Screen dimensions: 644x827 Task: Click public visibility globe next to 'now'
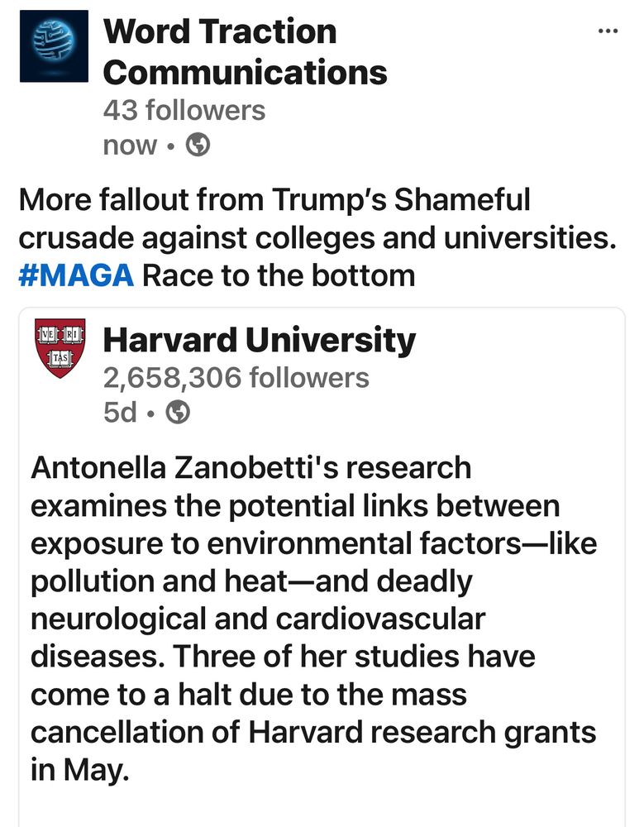[198, 145]
